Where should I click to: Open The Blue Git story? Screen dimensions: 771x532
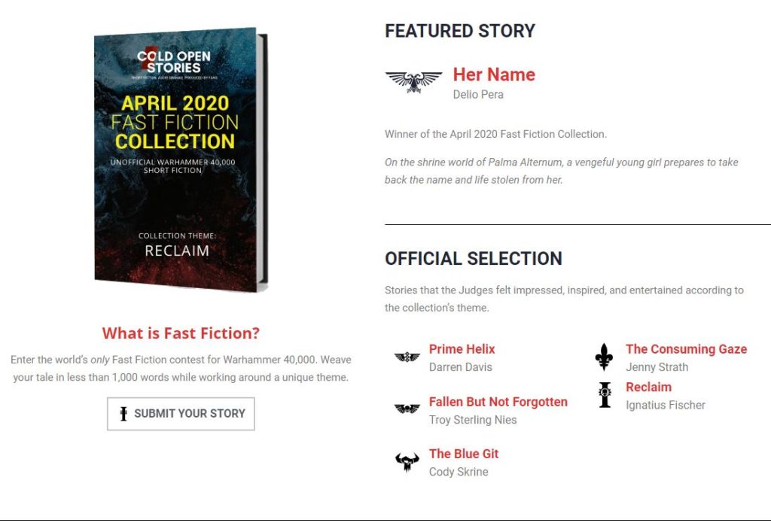(x=464, y=454)
